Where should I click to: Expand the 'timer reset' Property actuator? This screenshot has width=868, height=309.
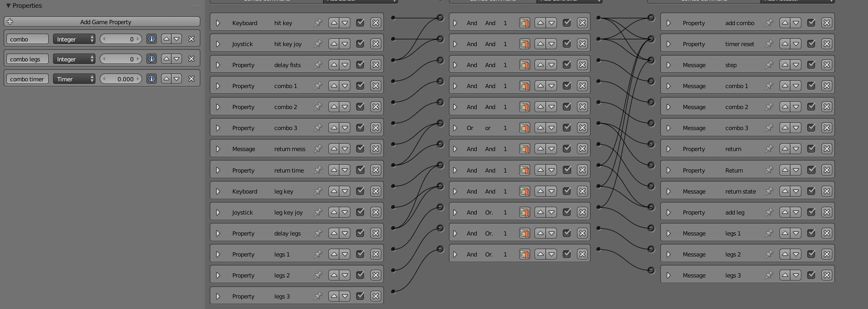tap(669, 44)
